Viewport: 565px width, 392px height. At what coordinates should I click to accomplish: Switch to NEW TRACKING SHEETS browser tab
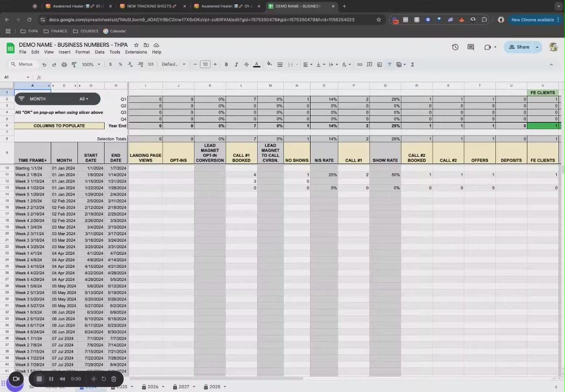151,6
